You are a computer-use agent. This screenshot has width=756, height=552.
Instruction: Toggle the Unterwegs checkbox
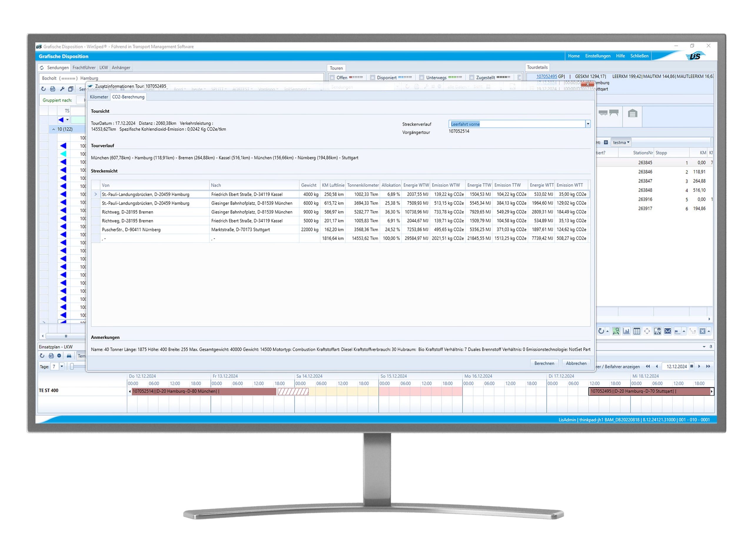[x=422, y=78]
